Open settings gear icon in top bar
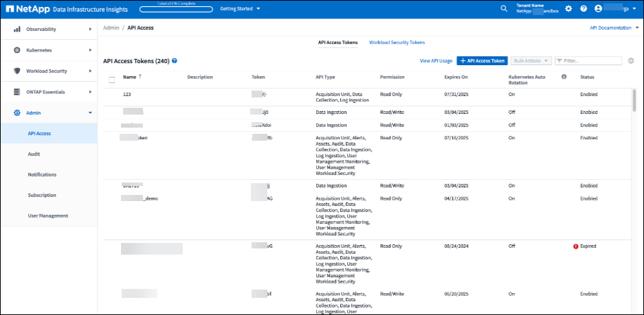The width and height of the screenshot is (644, 315). click(568, 9)
